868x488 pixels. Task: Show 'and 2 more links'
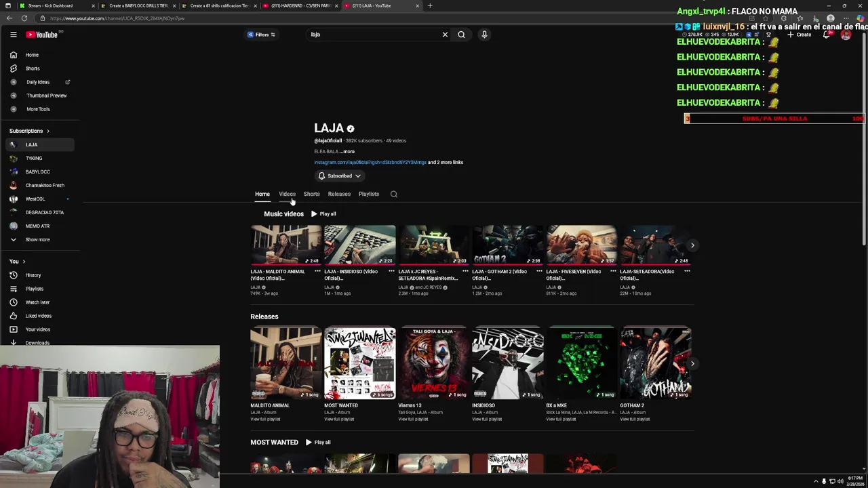[446, 163]
